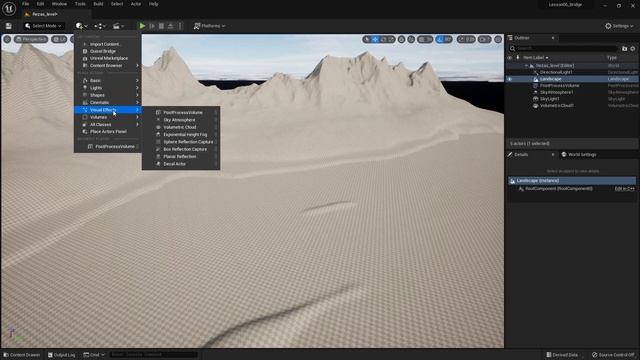Image resolution: width=640 pixels, height=360 pixels.
Task: Open the Help menu
Action: (x=153, y=4)
